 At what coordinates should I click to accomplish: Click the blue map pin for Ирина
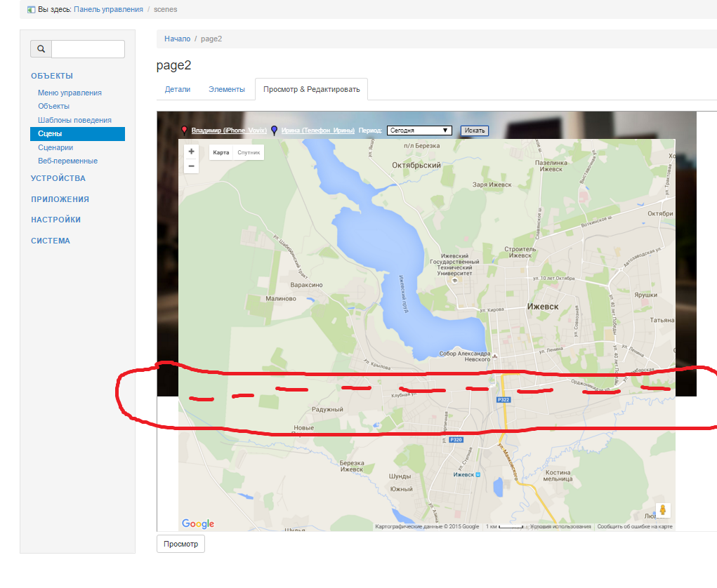click(x=275, y=131)
